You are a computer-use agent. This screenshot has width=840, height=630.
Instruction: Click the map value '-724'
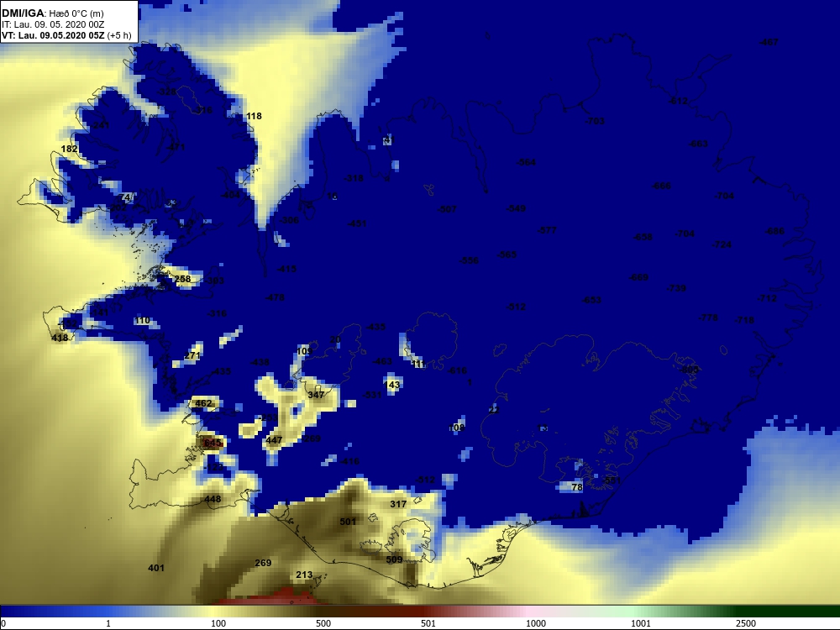pos(722,244)
